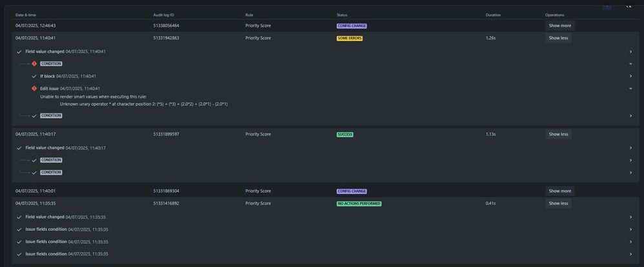Click checkmark icon for Field value changed 11:40:41
Viewport: 644px width, 267px height.
tap(19, 52)
